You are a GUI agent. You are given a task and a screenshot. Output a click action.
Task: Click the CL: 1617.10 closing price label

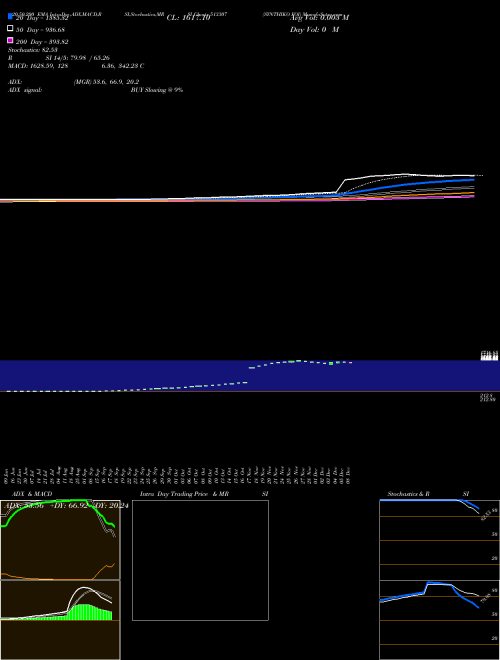[188, 18]
